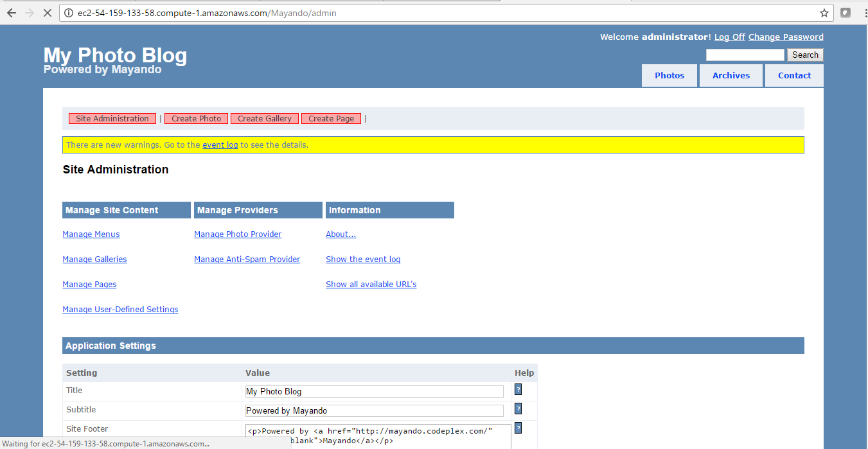
Task: Click help icon for Site Footer
Action: (518, 428)
